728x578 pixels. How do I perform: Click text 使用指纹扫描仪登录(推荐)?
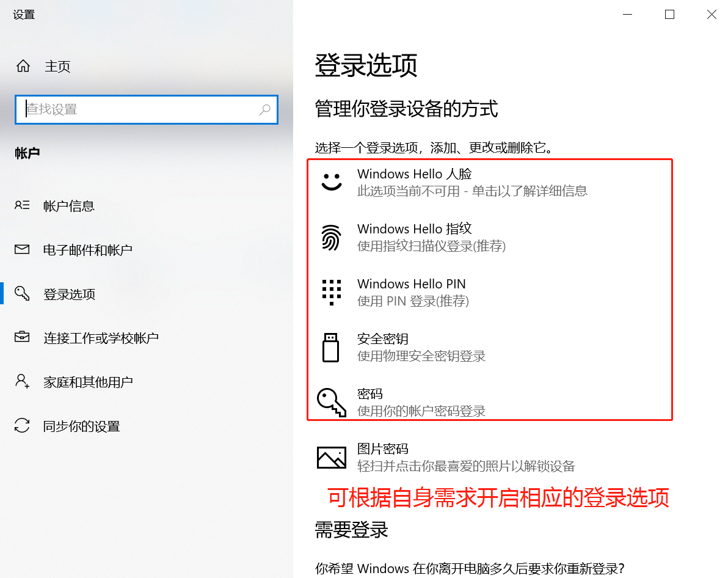pos(431,246)
